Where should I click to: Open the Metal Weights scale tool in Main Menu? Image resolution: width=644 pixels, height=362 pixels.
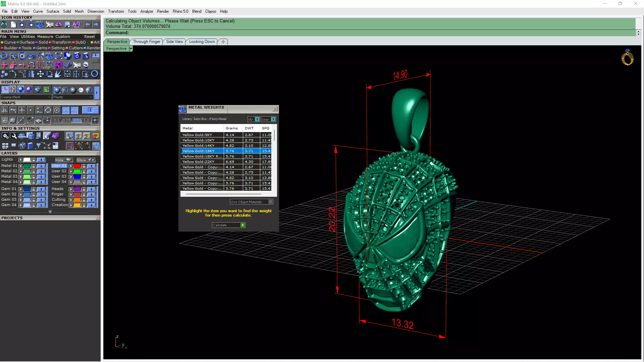(x=49, y=56)
